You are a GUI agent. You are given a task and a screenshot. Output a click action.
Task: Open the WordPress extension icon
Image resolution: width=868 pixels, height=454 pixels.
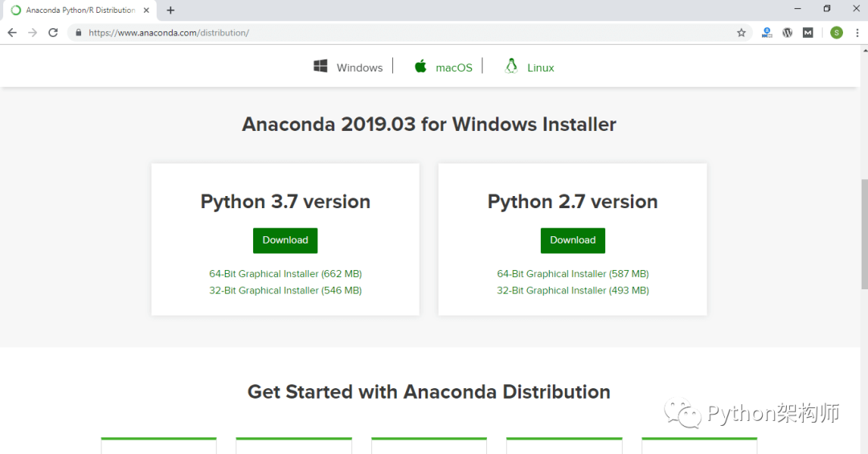coord(787,33)
